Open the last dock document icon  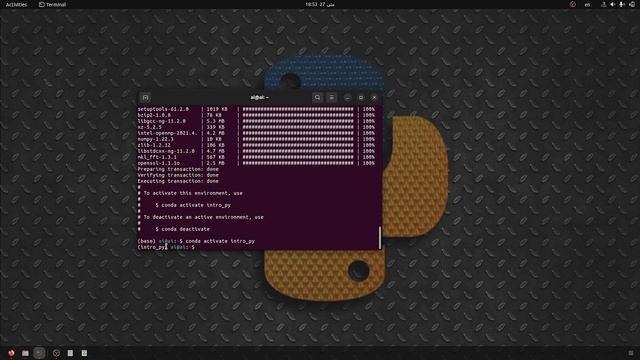(x=84, y=353)
